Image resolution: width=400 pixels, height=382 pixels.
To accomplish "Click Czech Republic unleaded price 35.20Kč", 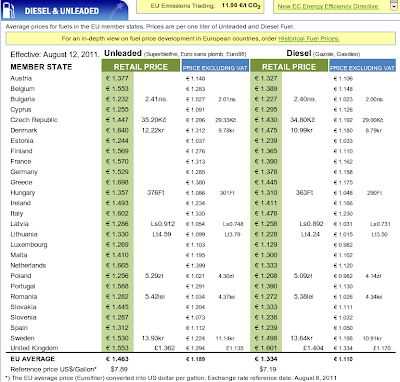I will (154, 120).
